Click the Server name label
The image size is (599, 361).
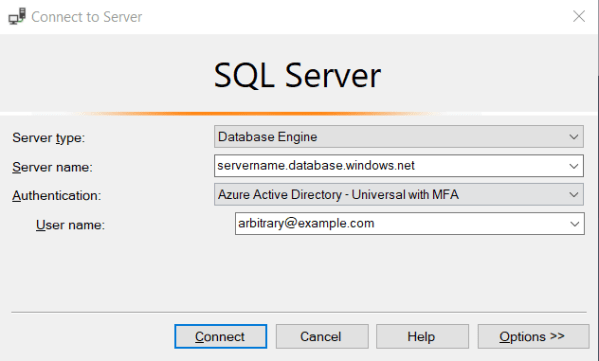click(x=52, y=167)
